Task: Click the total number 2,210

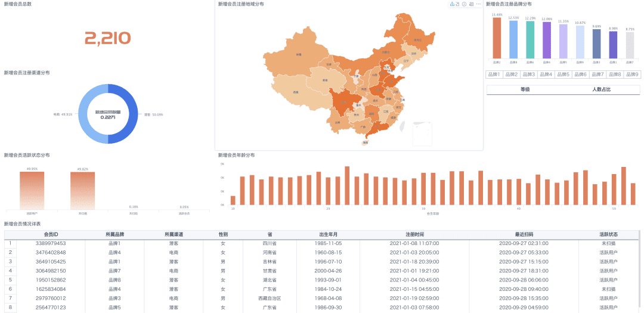Action: [108, 38]
